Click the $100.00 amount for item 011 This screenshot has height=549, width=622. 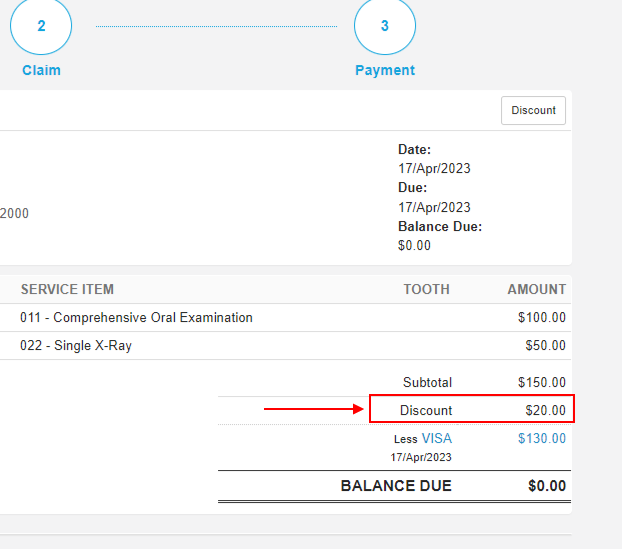pos(541,317)
